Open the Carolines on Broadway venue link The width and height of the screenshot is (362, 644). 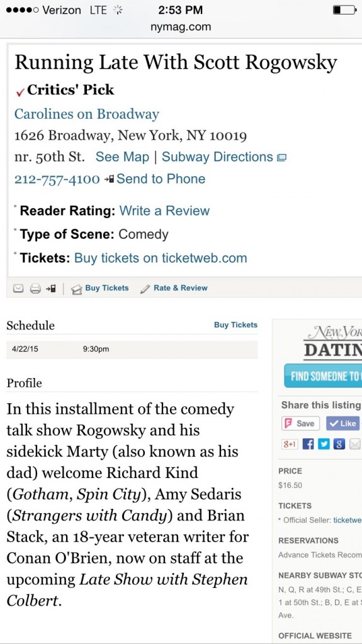click(86, 114)
